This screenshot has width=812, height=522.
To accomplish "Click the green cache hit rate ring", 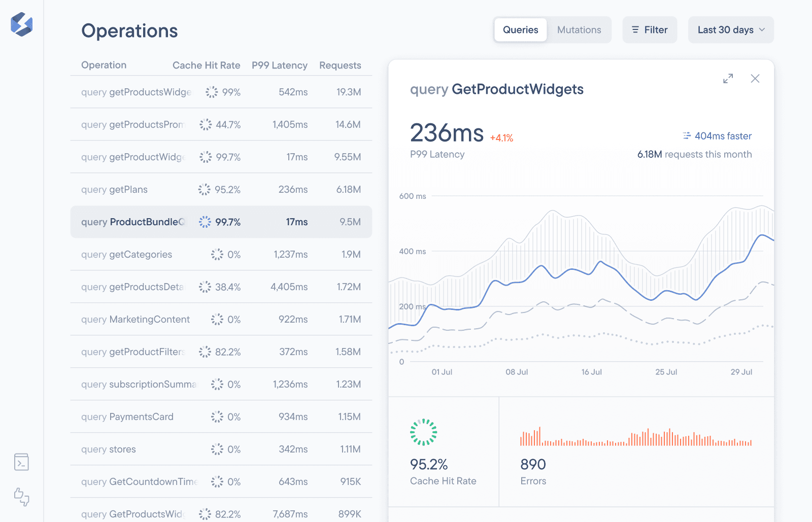I will point(423,432).
